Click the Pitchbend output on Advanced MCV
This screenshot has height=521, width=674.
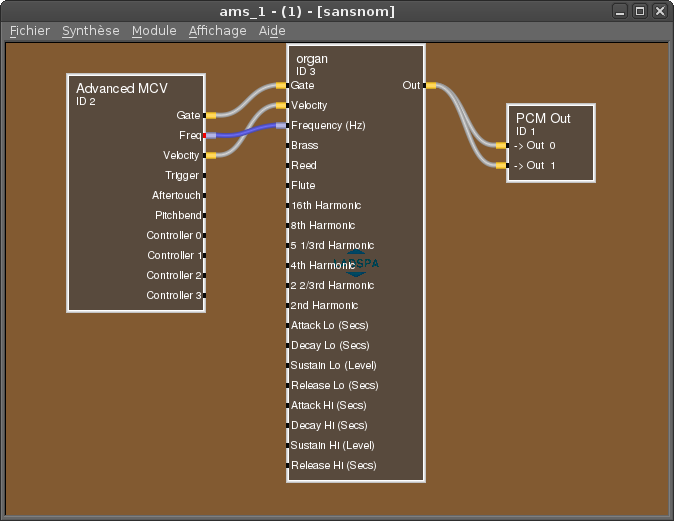[x=177, y=215]
